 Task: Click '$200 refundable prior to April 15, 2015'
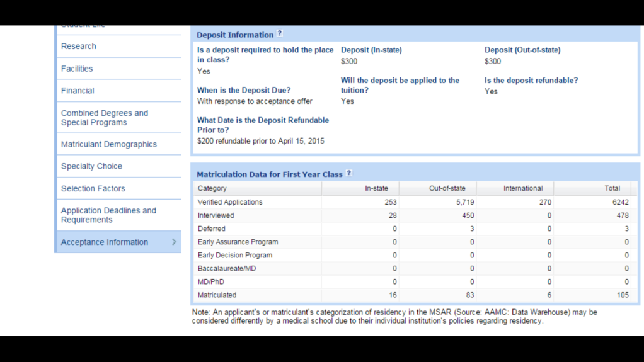point(261,141)
